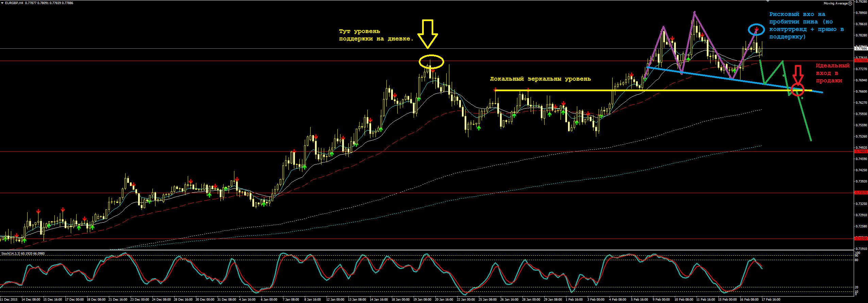Click the OHLC value 0.78091
The width and height of the screenshot is (868, 303).
(x=43, y=3)
